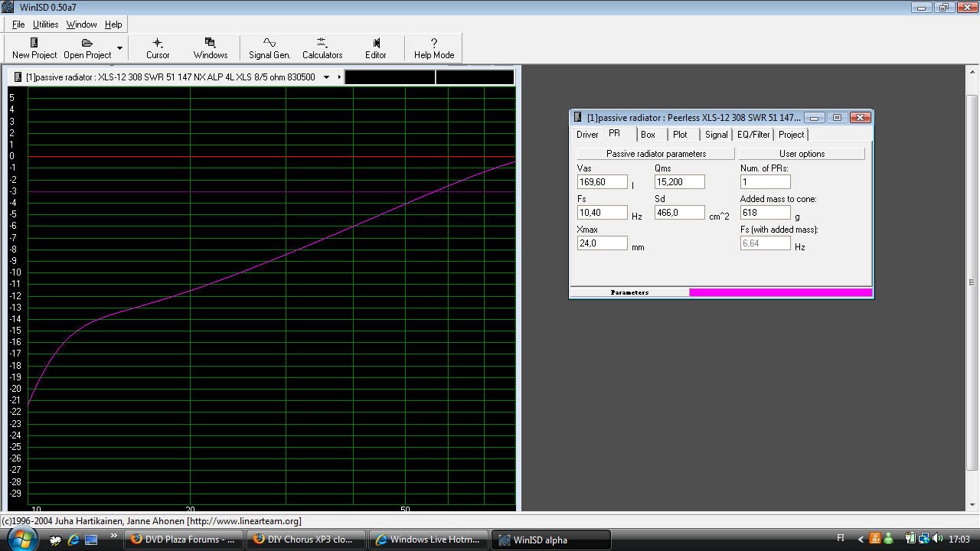Open the Windows toolbar menu

(210, 48)
